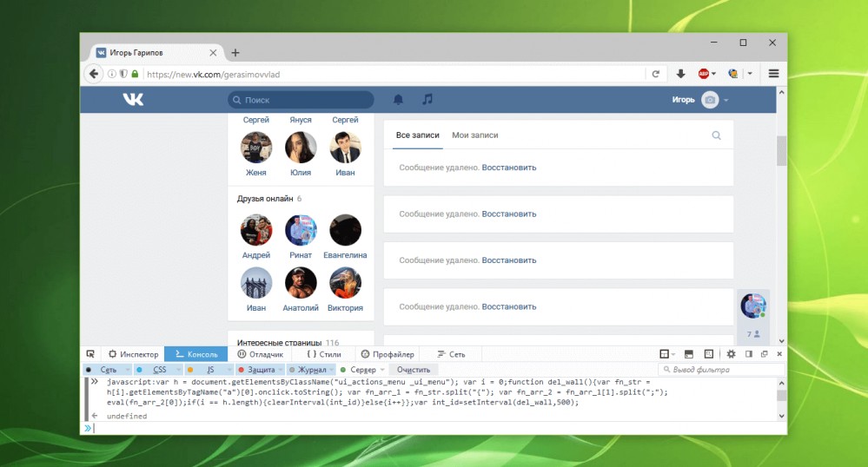Expand the arrow beside the Сеть filter
This screenshot has width=868, height=467.
point(128,370)
